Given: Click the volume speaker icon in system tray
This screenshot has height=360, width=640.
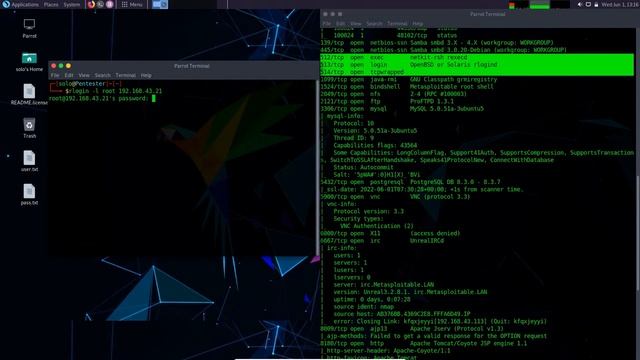Looking at the screenshot, I should 580,4.
